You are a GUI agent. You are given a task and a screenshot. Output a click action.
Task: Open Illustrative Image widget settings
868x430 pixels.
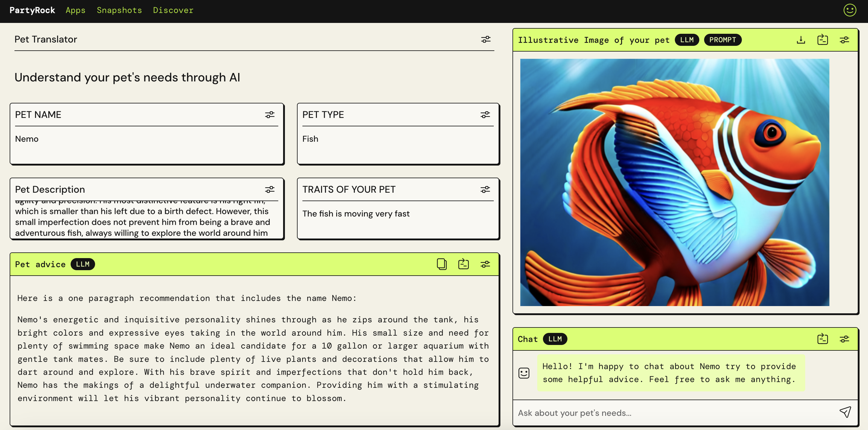pos(844,40)
